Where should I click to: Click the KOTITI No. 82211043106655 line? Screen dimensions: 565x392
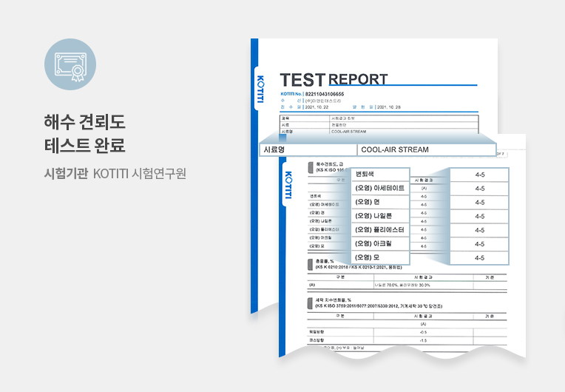pyautogui.click(x=312, y=94)
